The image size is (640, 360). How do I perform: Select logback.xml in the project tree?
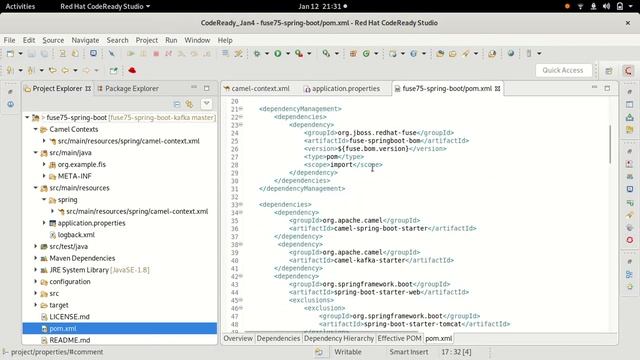pos(76,235)
